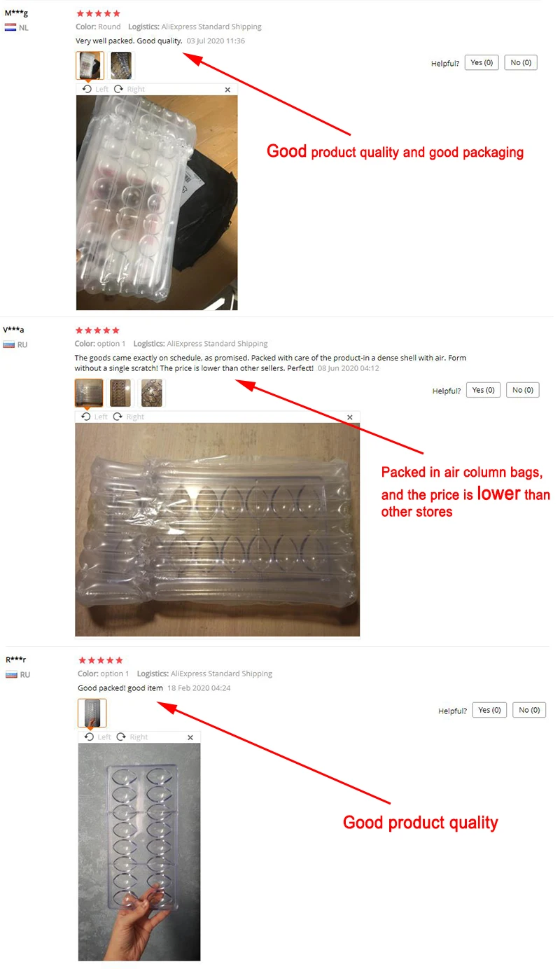
Task: Close M***g's expanded review photo
Action: (x=227, y=90)
